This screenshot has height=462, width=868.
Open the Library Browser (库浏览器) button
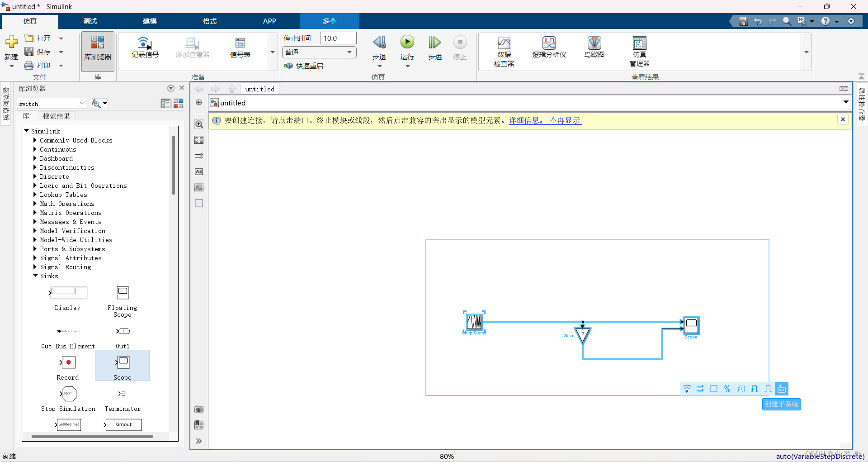pos(98,51)
